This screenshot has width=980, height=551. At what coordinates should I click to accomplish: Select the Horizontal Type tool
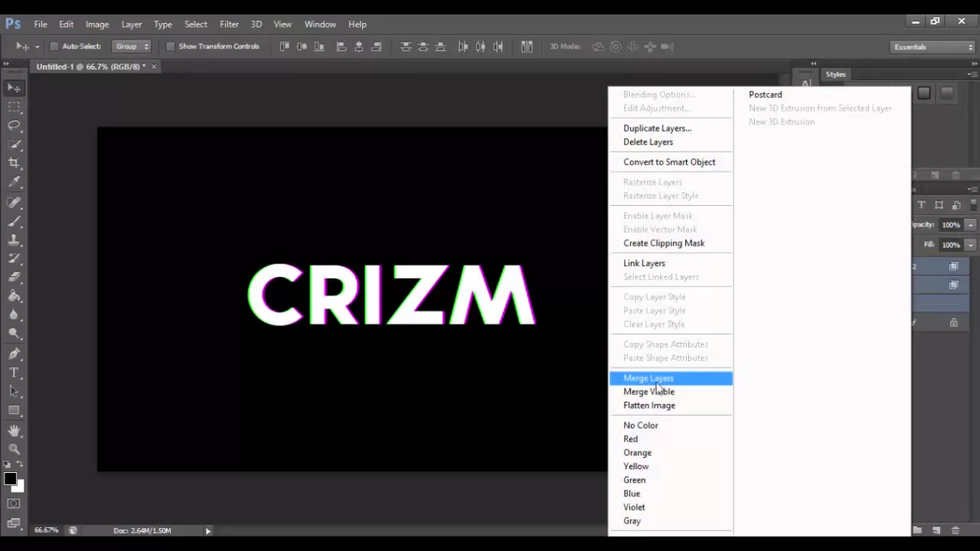coord(14,373)
